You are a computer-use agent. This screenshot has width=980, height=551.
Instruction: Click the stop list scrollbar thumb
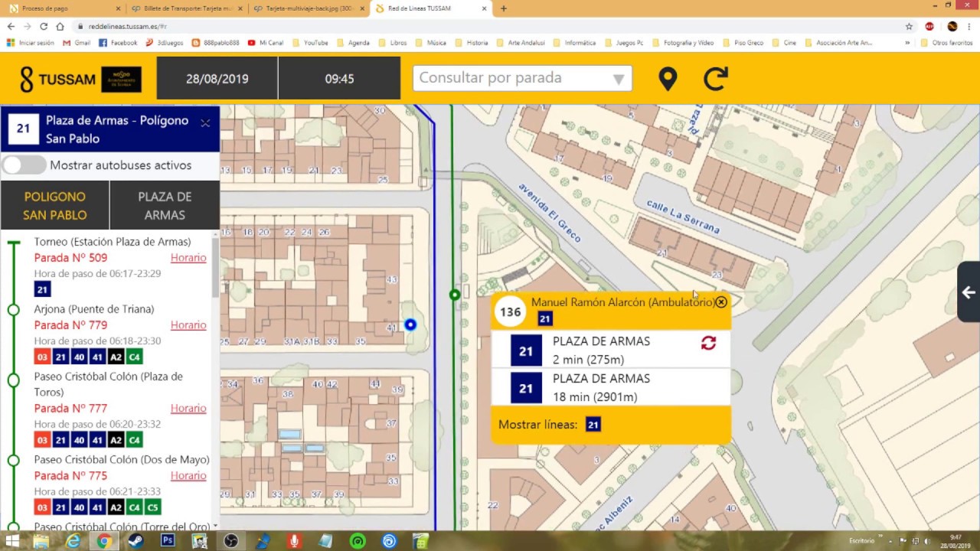point(215,268)
